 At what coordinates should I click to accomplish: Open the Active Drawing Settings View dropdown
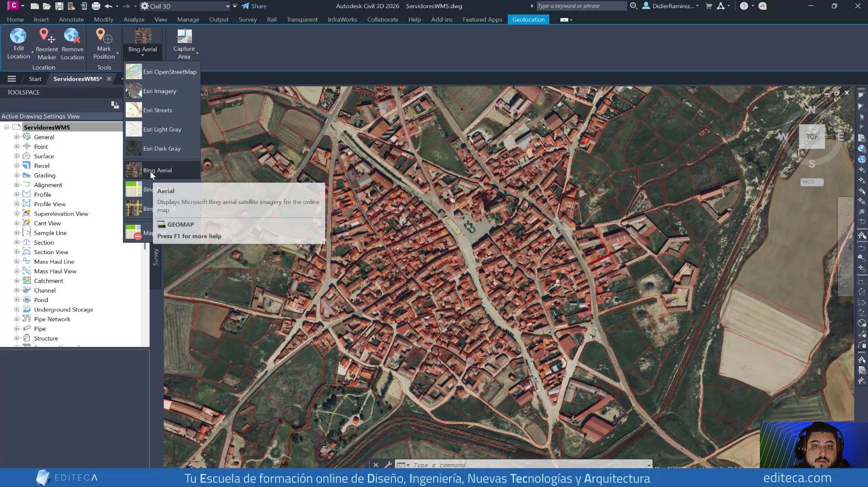point(61,116)
